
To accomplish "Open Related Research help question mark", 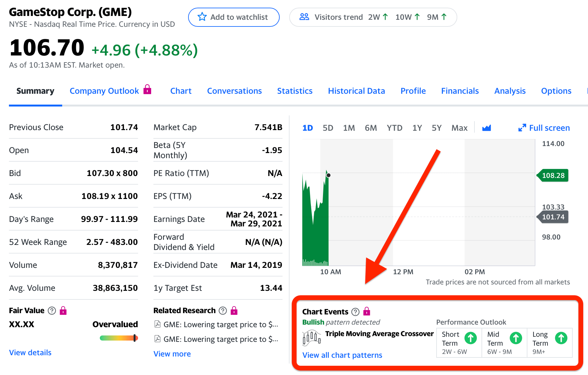I will pos(223,311).
